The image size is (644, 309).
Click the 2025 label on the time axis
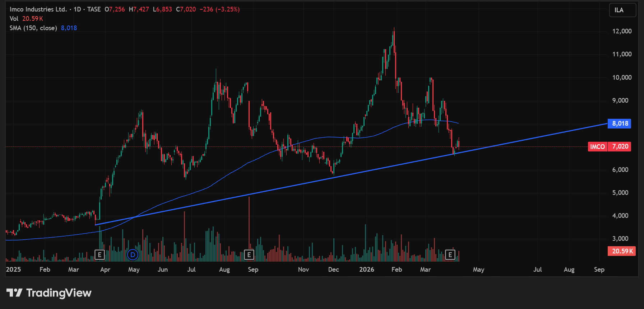(x=13, y=270)
